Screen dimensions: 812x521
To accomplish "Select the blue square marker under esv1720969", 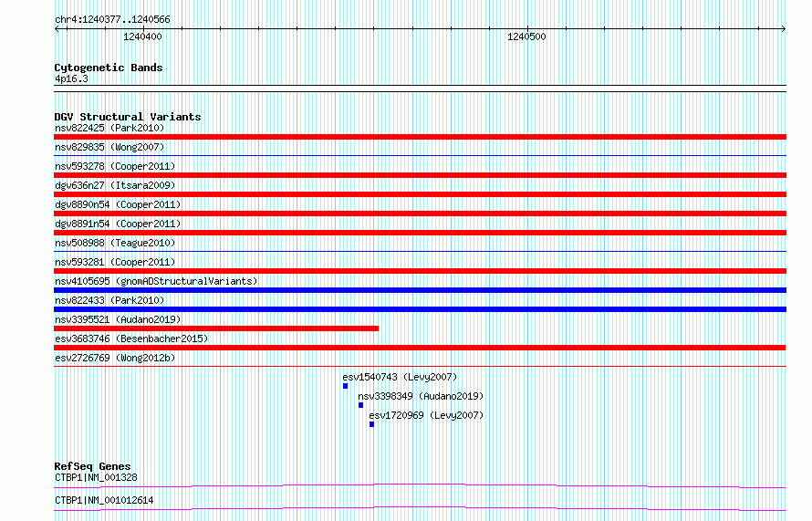I will pos(372,424).
